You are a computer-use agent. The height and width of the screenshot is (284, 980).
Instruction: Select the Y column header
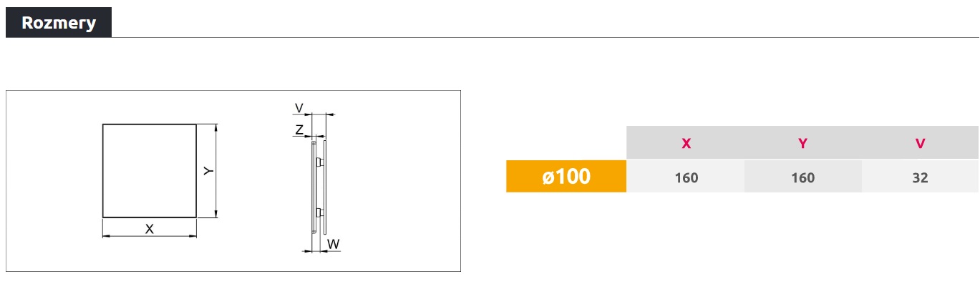click(x=802, y=143)
